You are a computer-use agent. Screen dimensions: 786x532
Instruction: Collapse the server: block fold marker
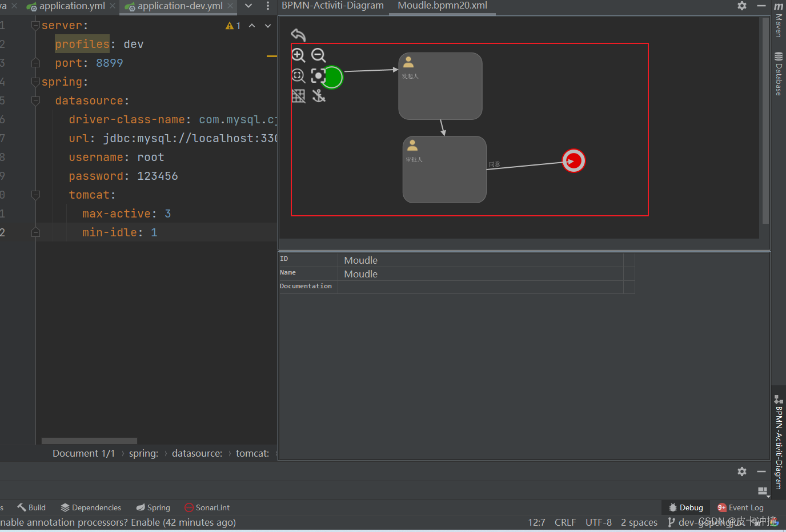(35, 25)
